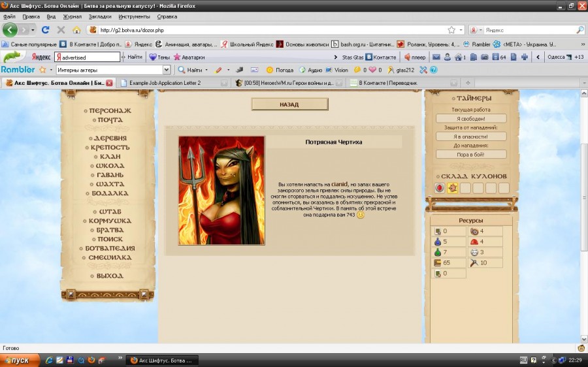This screenshot has height=367, width=588.
Task: Open the search engine selector dropdown
Action: (x=480, y=30)
